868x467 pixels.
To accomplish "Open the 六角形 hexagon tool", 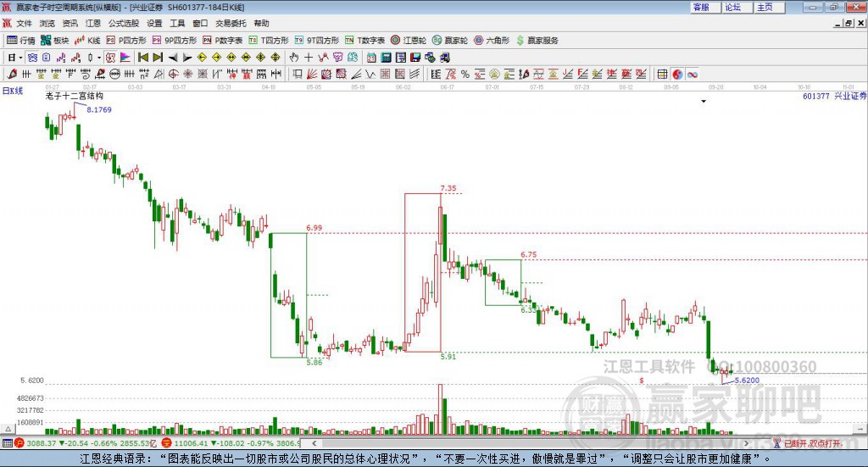I will tap(492, 41).
